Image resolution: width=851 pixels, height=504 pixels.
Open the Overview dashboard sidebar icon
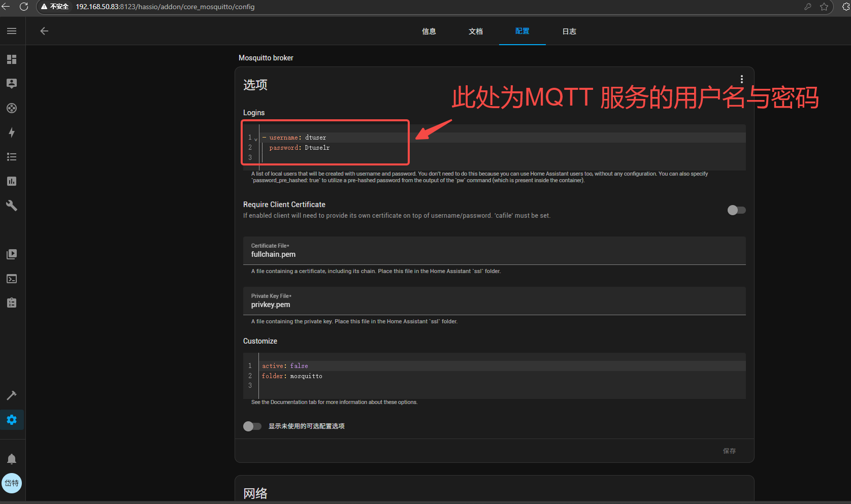click(x=12, y=59)
